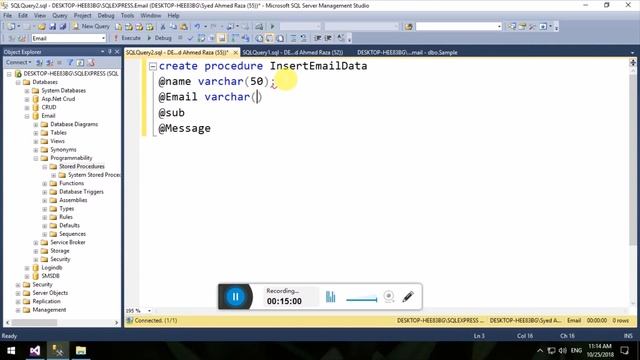
Task: Open File Explorer from the taskbar
Action: [81, 351]
